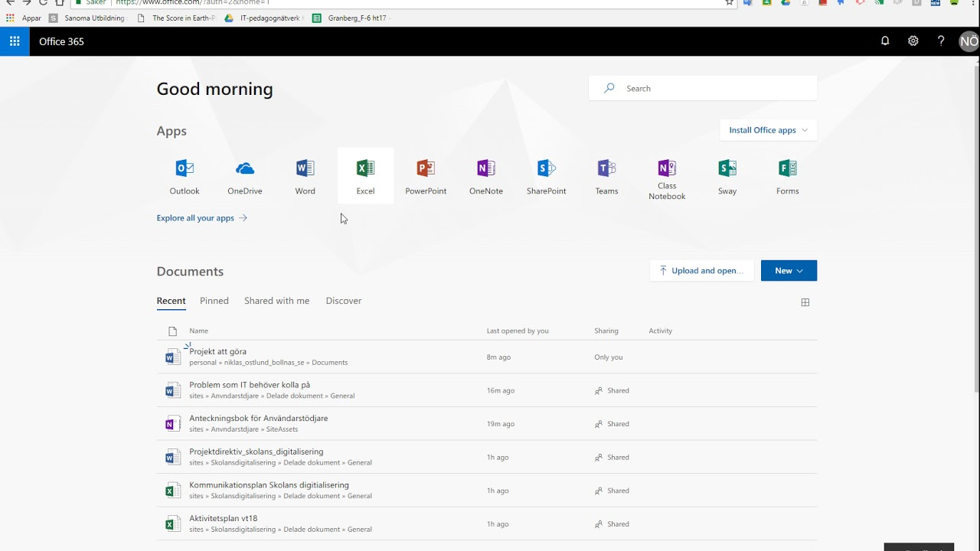Viewport: 980px width, 551px height.
Task: Open the New document dropdown
Action: click(789, 270)
